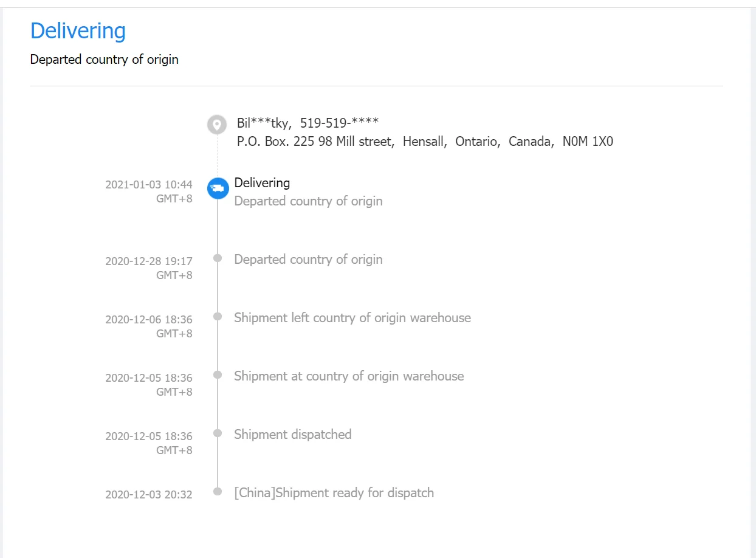Viewport: 756px width, 558px height.
Task: Click the Shipment dispatched event text
Action: [x=293, y=435]
